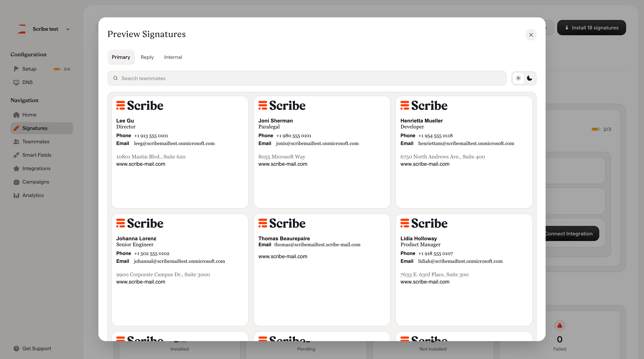This screenshot has width=644, height=359.
Task: Click Joni Sherman's email address
Action: click(x=317, y=143)
